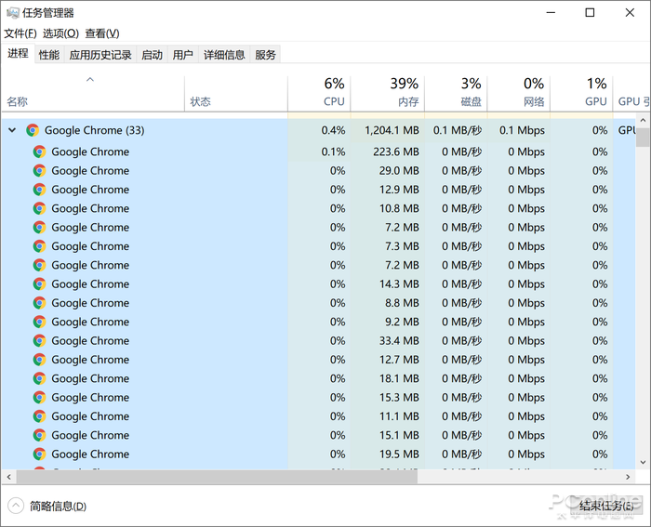Click the 0.4% CPU value
651x527 pixels.
pos(333,130)
